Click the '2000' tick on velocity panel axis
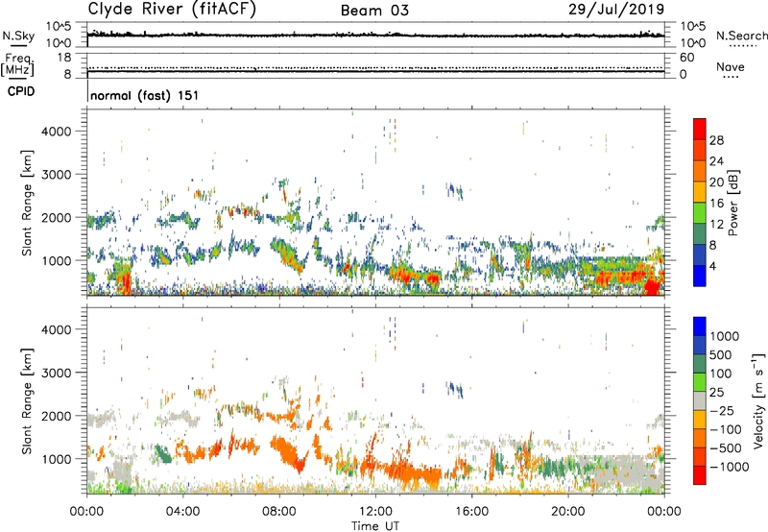 pos(57,416)
